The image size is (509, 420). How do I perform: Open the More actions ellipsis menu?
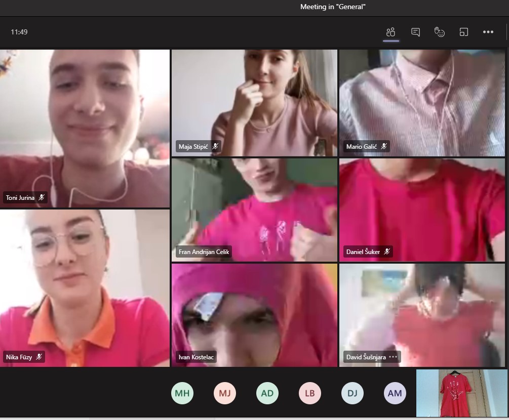tap(488, 32)
